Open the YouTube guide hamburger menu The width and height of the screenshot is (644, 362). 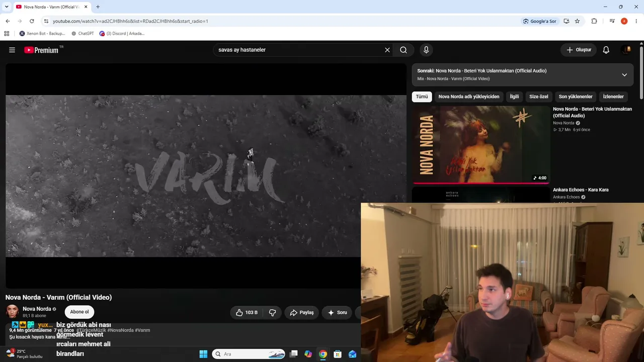click(x=12, y=50)
